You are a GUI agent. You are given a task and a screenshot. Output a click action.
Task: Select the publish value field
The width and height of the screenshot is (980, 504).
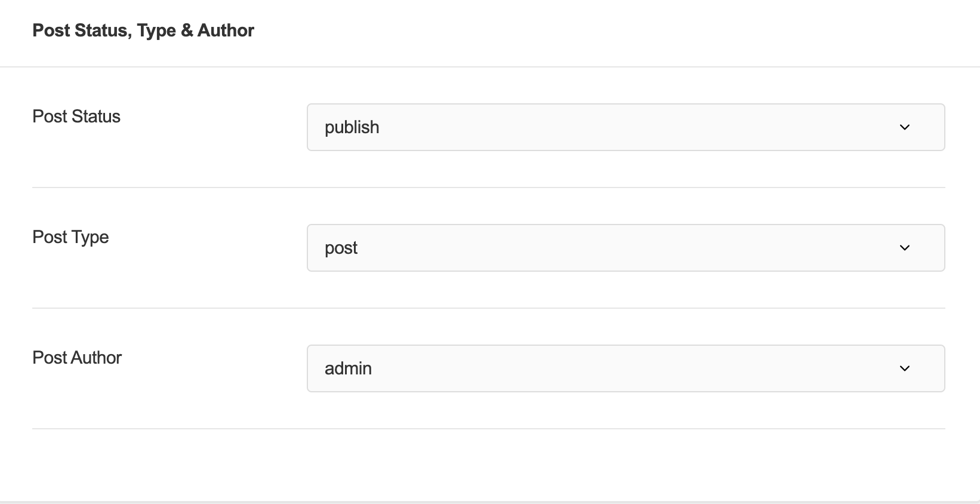click(x=625, y=127)
